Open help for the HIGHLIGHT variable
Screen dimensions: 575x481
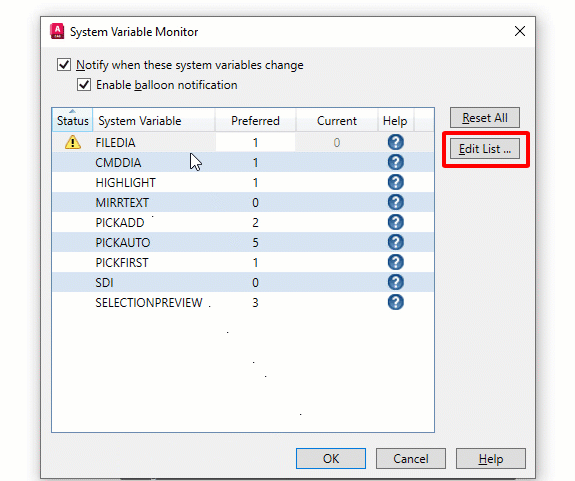[x=396, y=182]
